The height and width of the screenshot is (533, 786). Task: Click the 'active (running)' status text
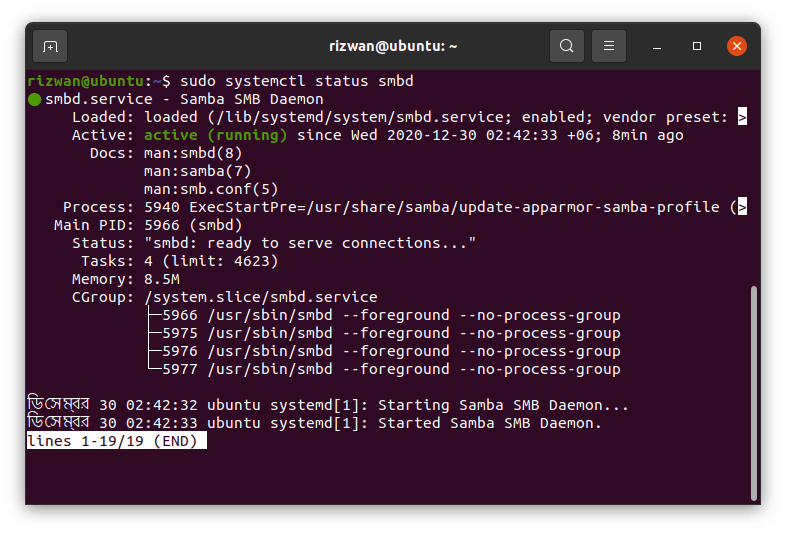tap(216, 135)
